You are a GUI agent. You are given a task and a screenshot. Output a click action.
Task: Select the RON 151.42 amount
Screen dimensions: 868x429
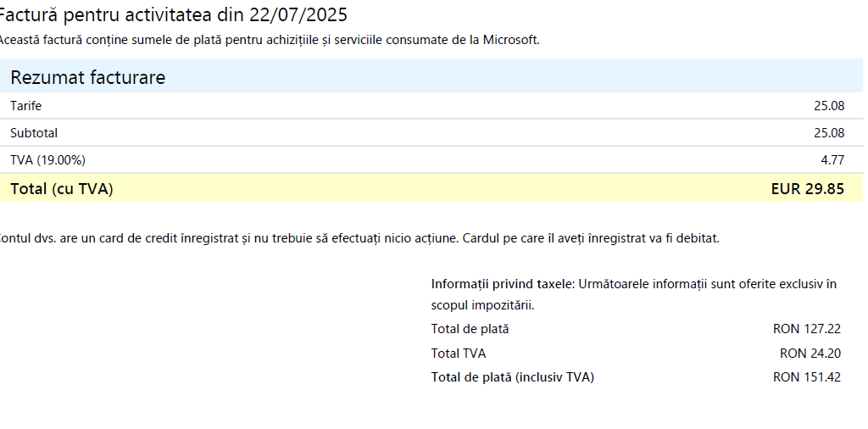tap(807, 377)
